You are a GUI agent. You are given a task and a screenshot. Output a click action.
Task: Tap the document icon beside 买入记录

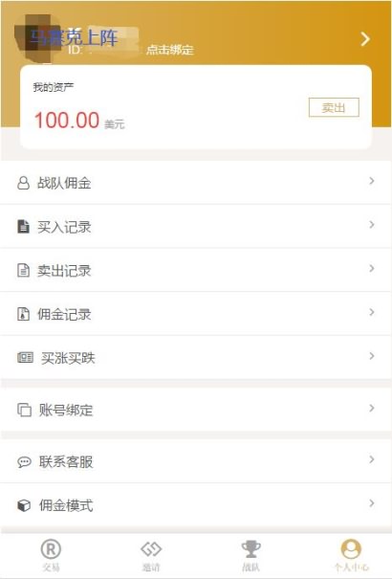pos(23,226)
